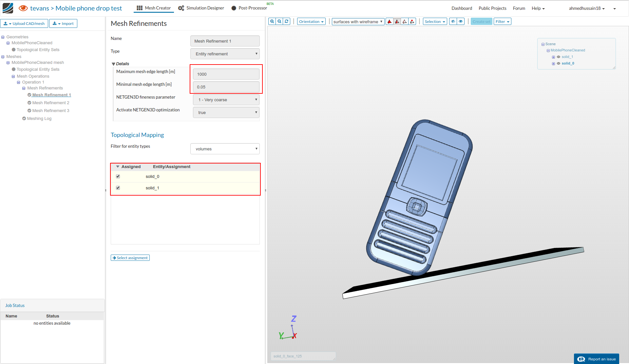This screenshot has width=629, height=364.
Task: Click the Report an issue button
Action: pyautogui.click(x=597, y=359)
